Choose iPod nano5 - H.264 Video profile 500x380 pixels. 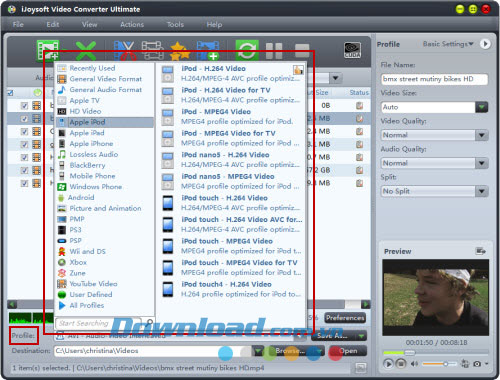tap(232, 159)
